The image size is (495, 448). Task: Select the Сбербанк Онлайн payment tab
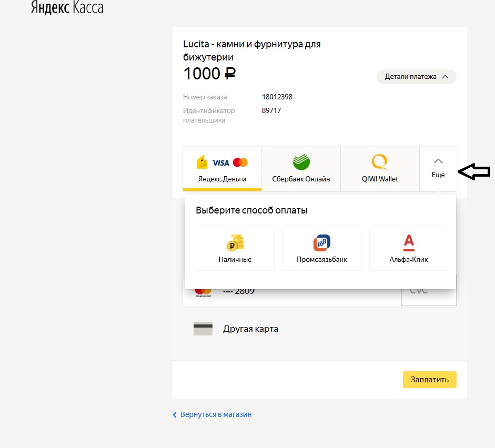click(301, 168)
